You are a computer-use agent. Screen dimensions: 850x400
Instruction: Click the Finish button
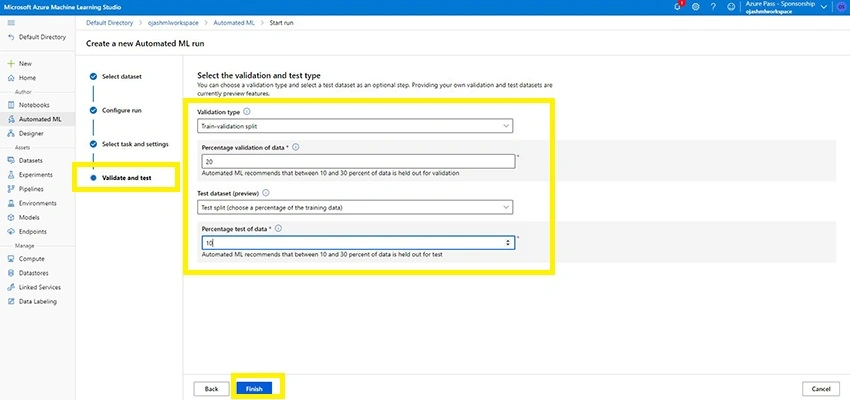tap(254, 389)
